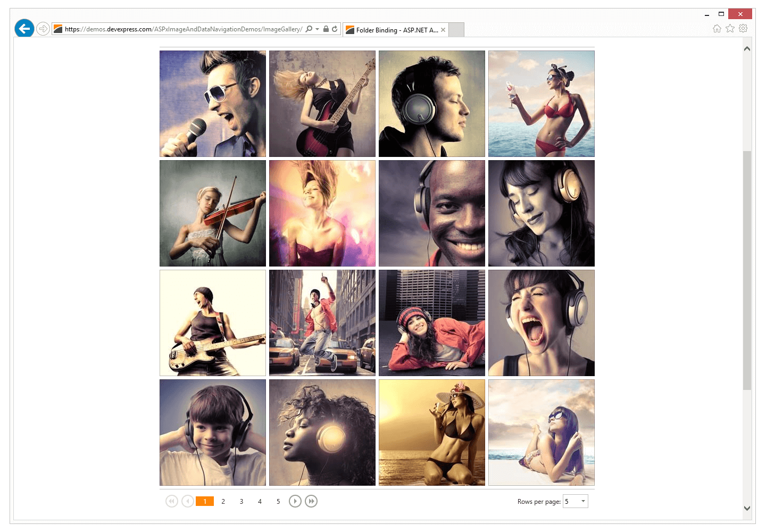The image size is (766, 532).
Task: Click the forward navigation arrow
Action: (43, 28)
